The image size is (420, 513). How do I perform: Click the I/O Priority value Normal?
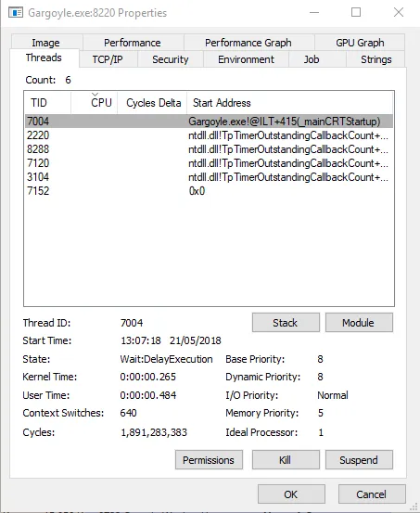click(333, 395)
